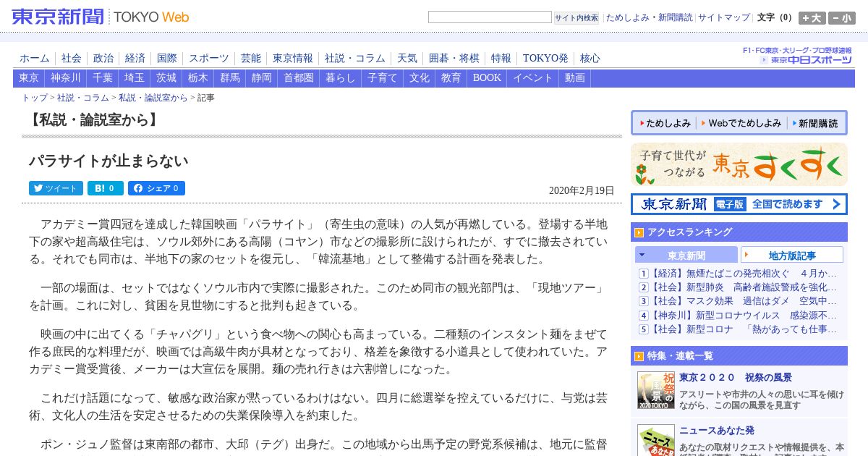This screenshot has width=868, height=456.
Task: Open 核心 section in navigation
Action: 590,58
